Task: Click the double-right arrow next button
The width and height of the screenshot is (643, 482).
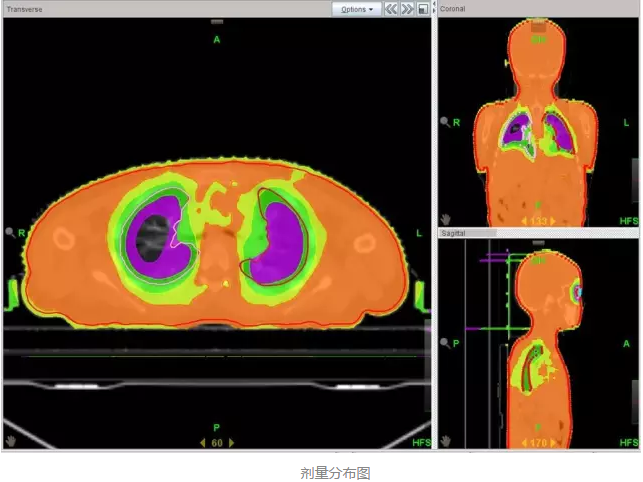Action: pyautogui.click(x=407, y=9)
